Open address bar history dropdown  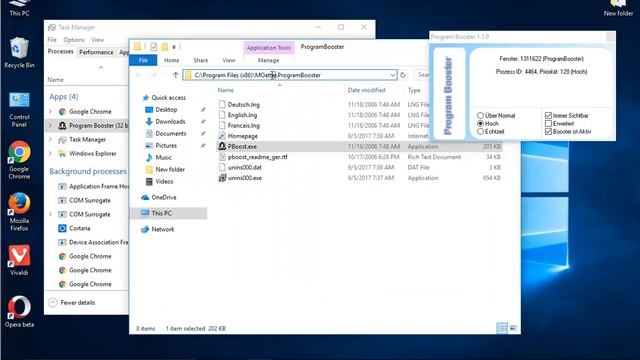click(x=392, y=75)
